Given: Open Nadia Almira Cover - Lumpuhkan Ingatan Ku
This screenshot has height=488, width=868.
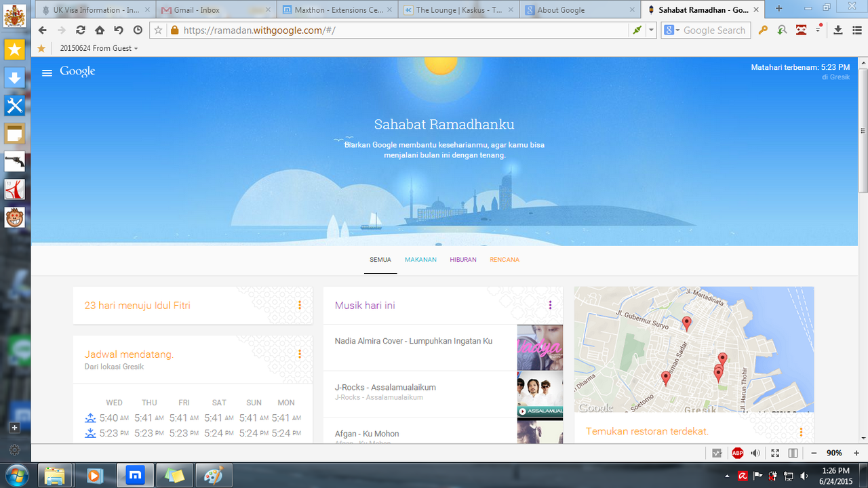Looking at the screenshot, I should pos(413,341).
